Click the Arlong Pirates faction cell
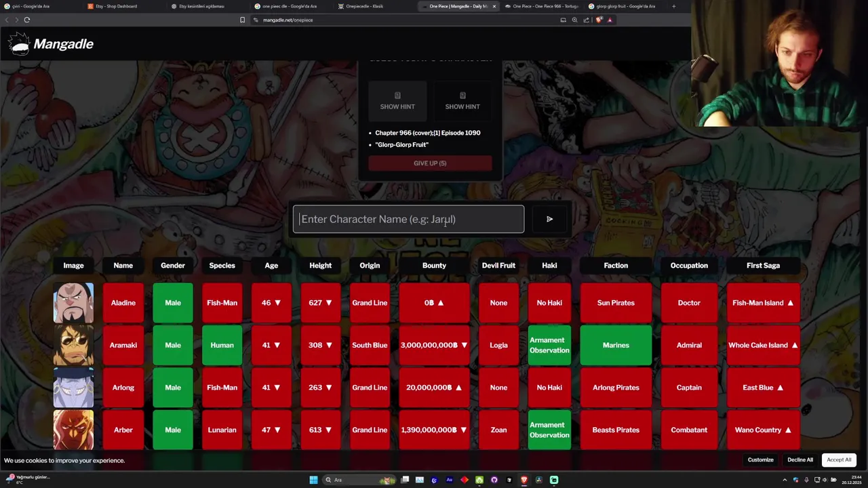The height and width of the screenshot is (488, 868). (x=616, y=388)
